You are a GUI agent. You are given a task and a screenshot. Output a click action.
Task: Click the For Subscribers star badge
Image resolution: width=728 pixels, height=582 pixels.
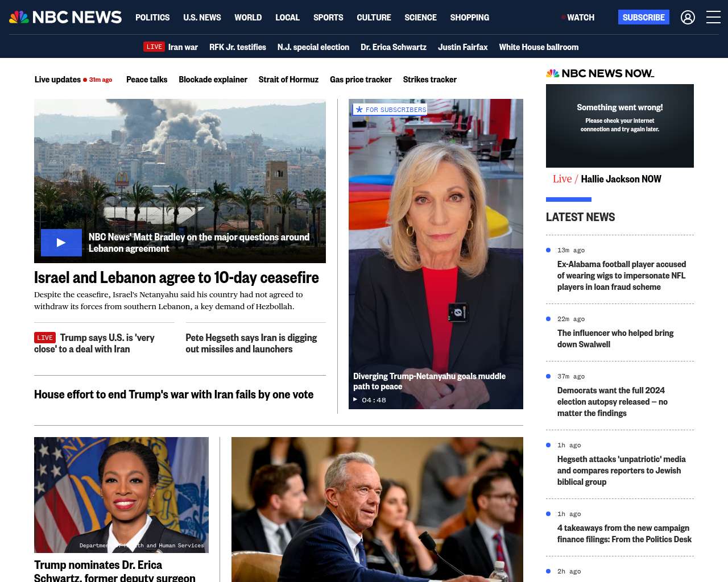tap(390, 110)
